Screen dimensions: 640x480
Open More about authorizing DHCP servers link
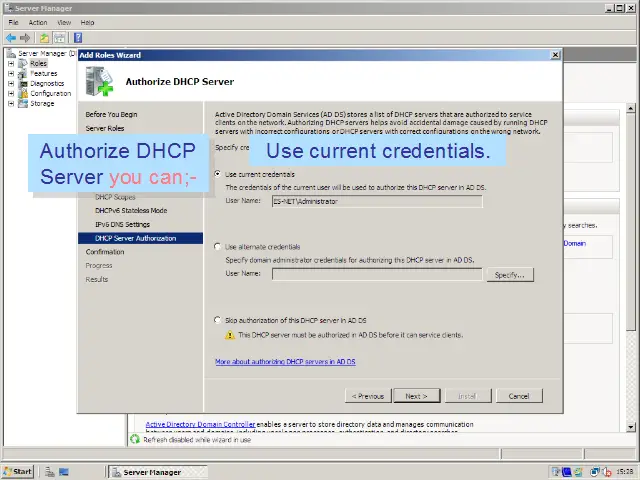pyautogui.click(x=285, y=362)
